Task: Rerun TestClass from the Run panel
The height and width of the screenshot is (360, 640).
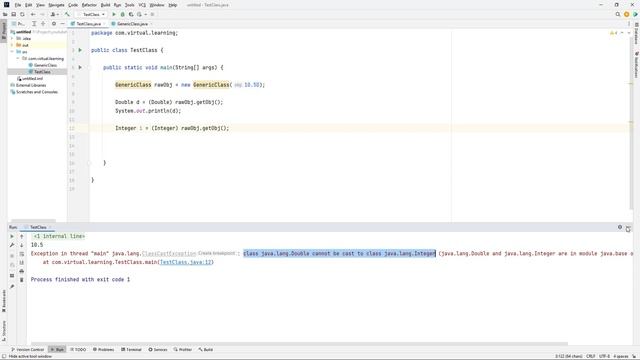Action: pyautogui.click(x=12, y=236)
